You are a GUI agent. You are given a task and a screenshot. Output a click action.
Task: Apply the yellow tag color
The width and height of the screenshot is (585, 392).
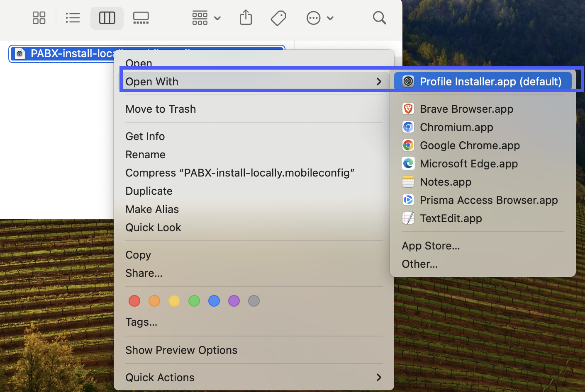click(174, 301)
